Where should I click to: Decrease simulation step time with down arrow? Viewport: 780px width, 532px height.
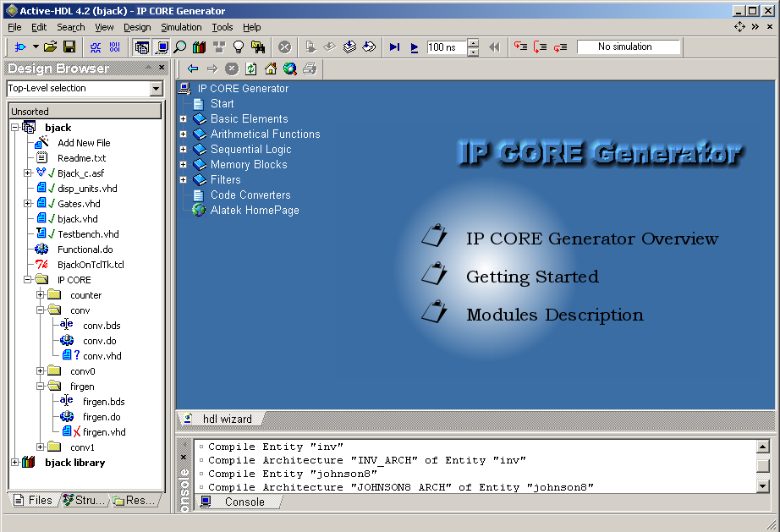pos(474,52)
